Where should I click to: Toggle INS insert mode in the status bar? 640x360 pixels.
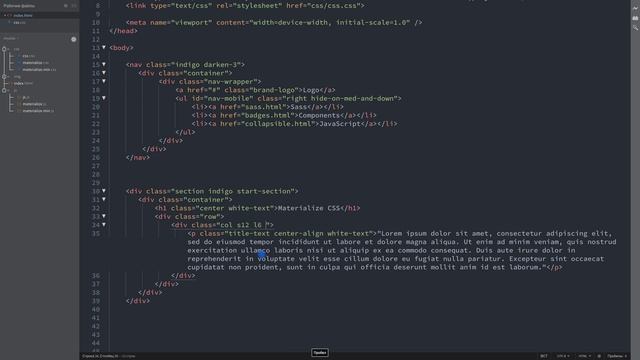pyautogui.click(x=544, y=356)
